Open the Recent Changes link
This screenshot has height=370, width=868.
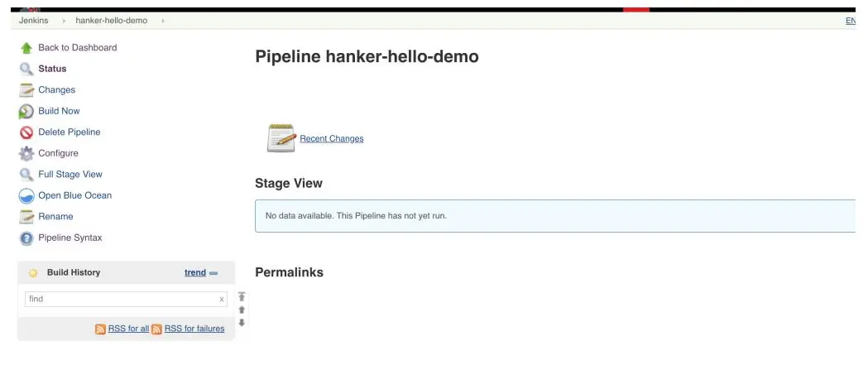331,139
